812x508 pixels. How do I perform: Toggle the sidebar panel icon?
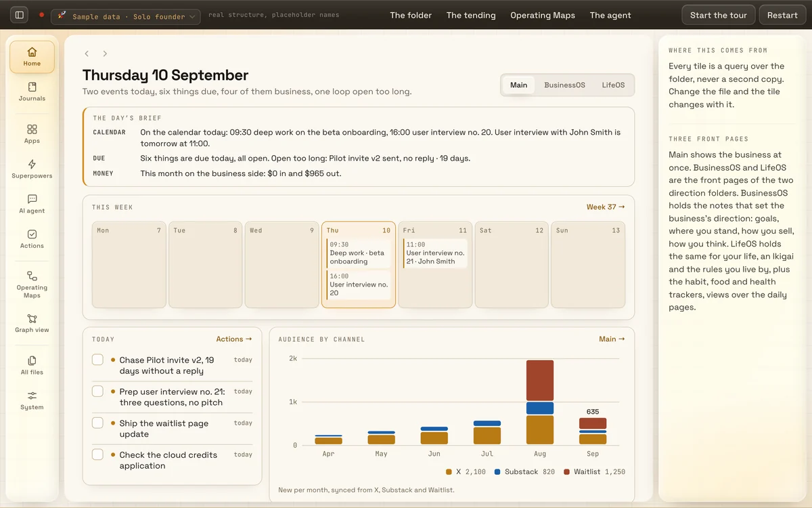point(20,15)
